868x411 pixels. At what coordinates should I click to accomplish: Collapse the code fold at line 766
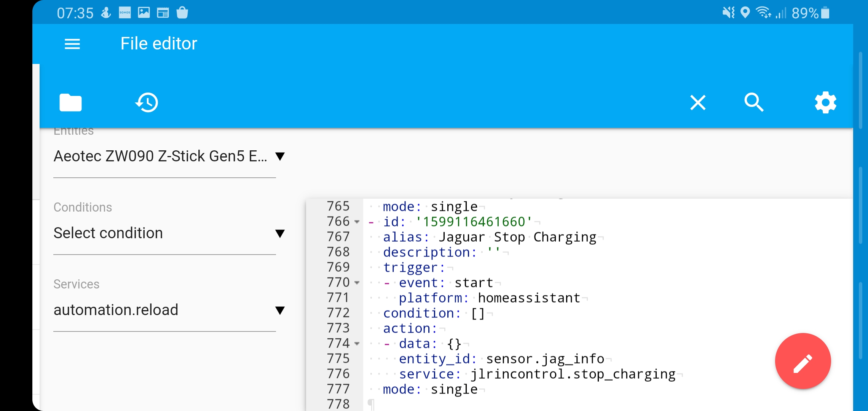tap(356, 221)
